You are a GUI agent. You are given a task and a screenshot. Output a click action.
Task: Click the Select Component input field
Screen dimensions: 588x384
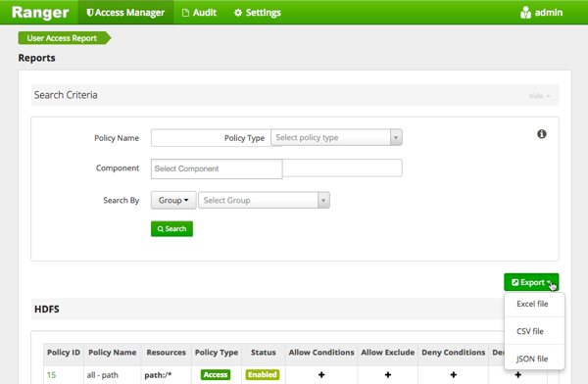pyautogui.click(x=217, y=168)
